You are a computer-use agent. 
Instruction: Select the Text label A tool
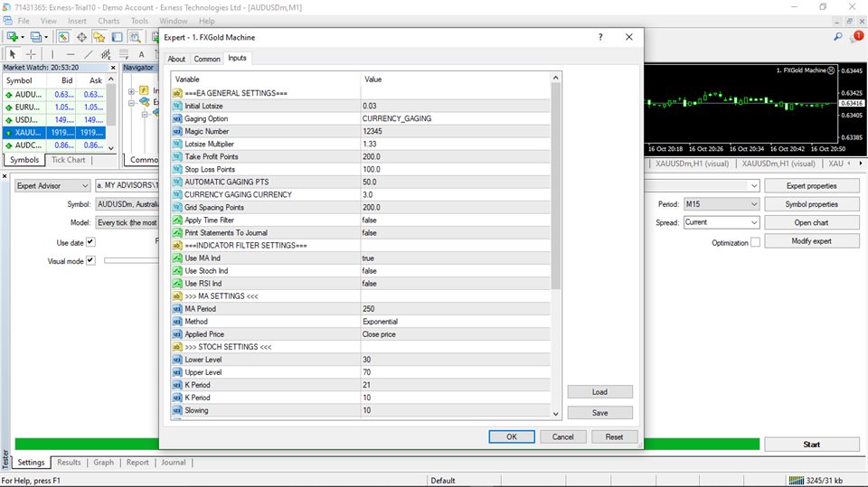142,54
